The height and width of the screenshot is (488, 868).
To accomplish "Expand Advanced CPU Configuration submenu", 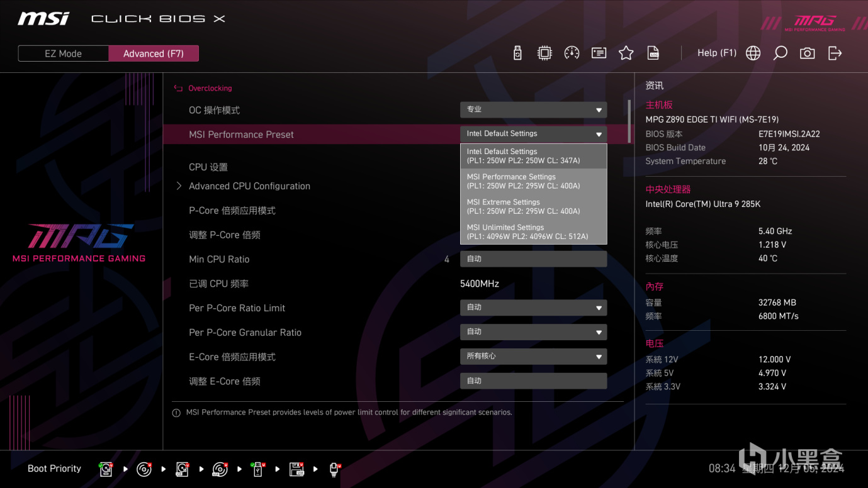I will pos(249,186).
